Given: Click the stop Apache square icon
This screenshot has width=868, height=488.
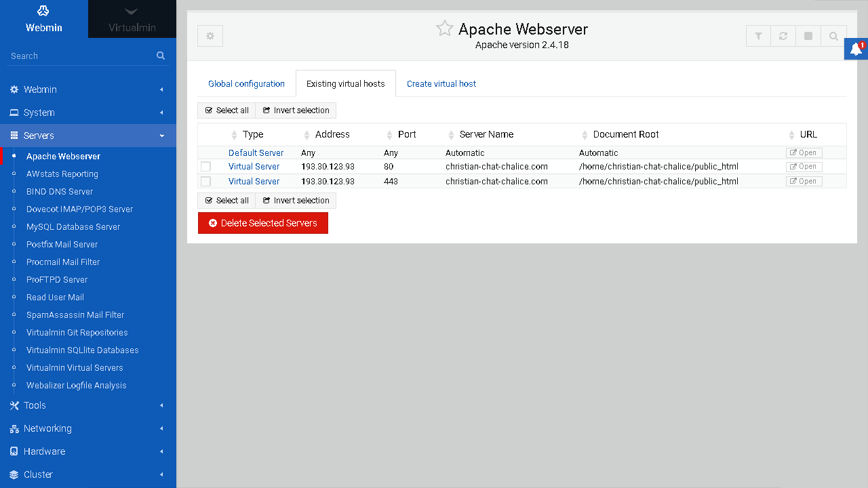Looking at the screenshot, I should pos(808,37).
